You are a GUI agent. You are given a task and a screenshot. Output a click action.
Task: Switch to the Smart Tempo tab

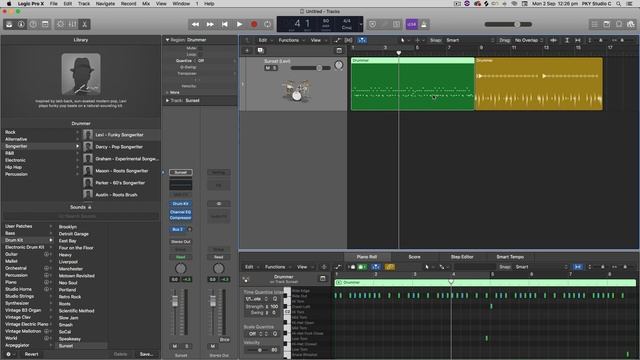[x=510, y=257]
